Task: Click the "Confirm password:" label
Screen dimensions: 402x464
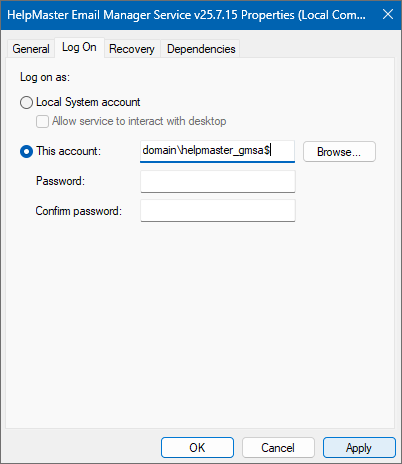Action: [x=79, y=211]
